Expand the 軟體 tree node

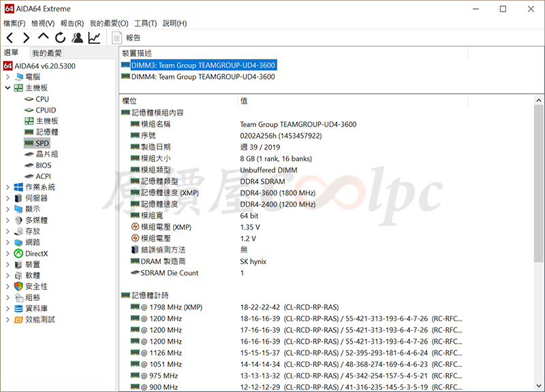point(7,276)
